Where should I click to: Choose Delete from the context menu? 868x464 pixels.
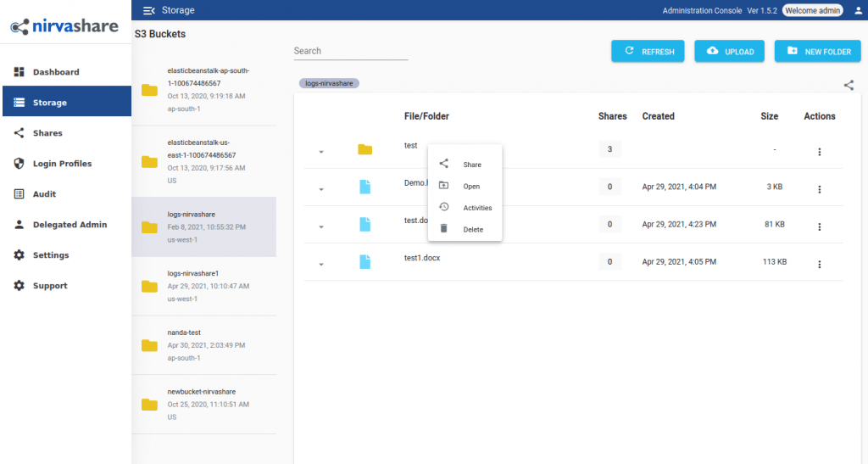coord(465,229)
